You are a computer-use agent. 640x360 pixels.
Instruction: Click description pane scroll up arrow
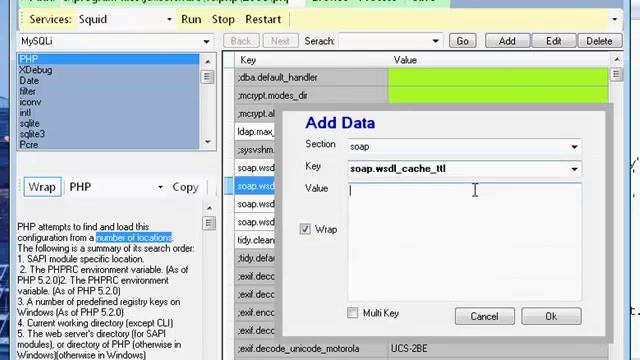tap(209, 208)
